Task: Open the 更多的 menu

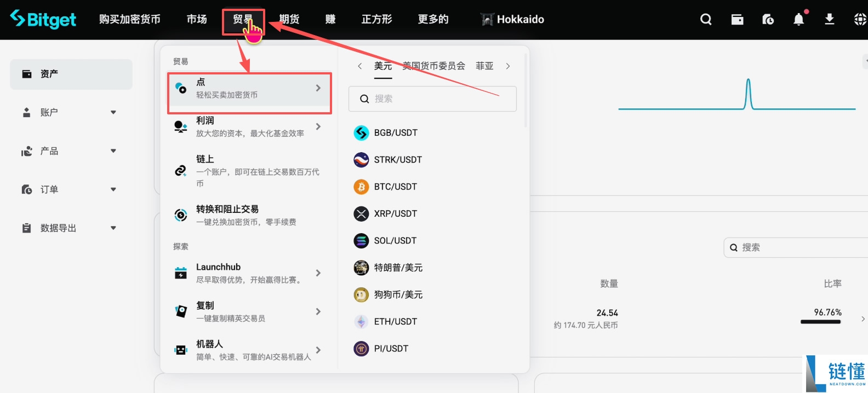Action: click(x=433, y=19)
